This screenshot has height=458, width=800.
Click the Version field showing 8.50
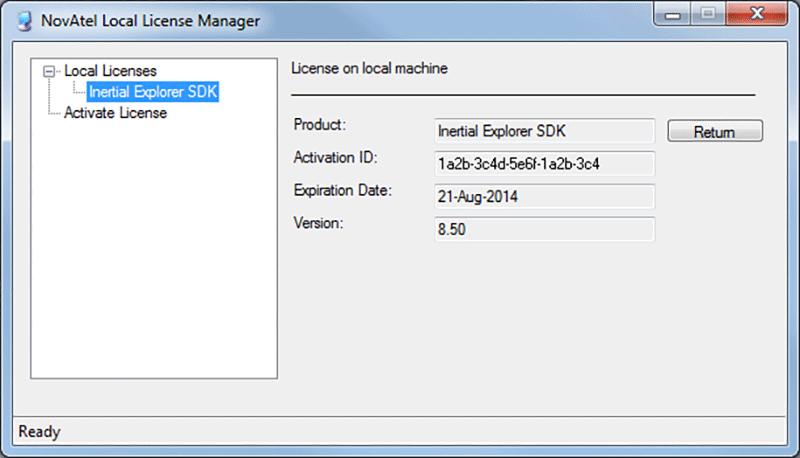544,229
